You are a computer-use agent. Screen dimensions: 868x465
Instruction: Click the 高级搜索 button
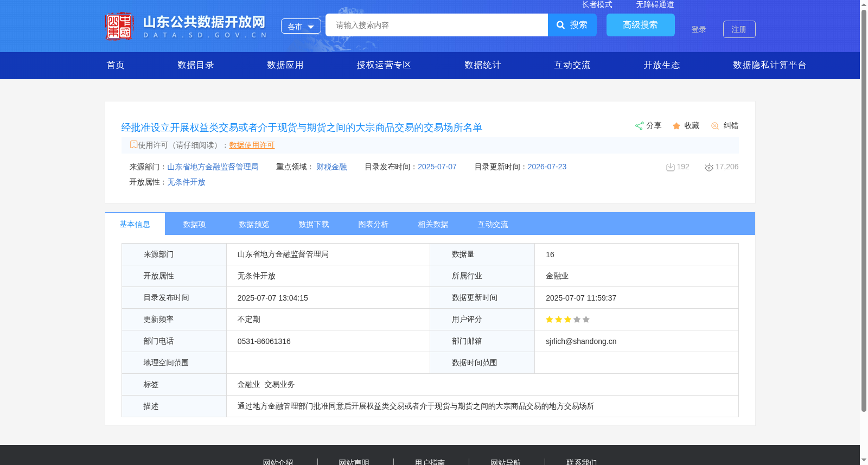coord(641,25)
